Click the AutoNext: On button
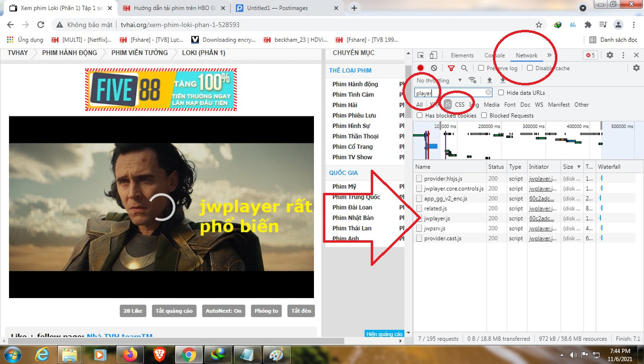This screenshot has height=364, width=644. coord(223,311)
